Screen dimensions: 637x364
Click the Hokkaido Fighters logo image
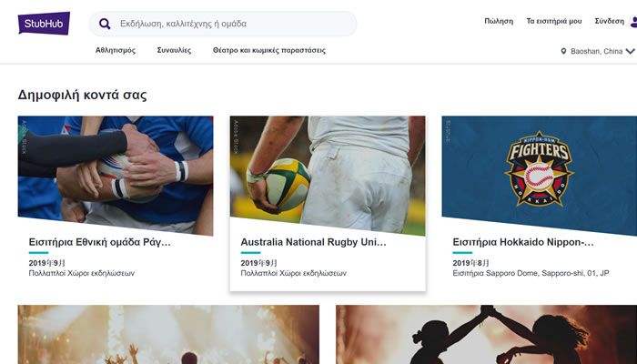539,168
